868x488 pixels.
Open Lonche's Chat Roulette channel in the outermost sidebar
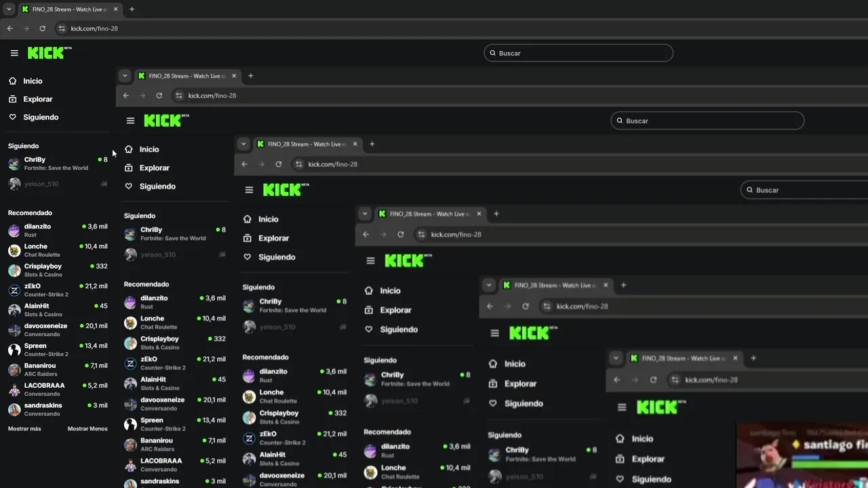coord(58,250)
